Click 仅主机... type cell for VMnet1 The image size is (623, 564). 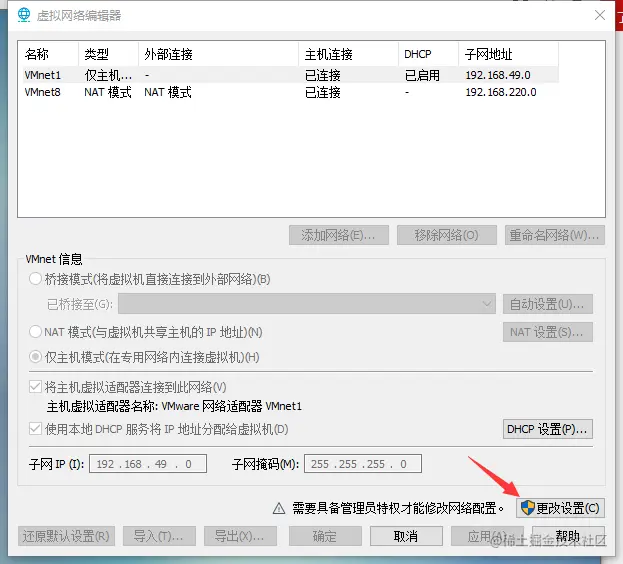click(x=108, y=75)
